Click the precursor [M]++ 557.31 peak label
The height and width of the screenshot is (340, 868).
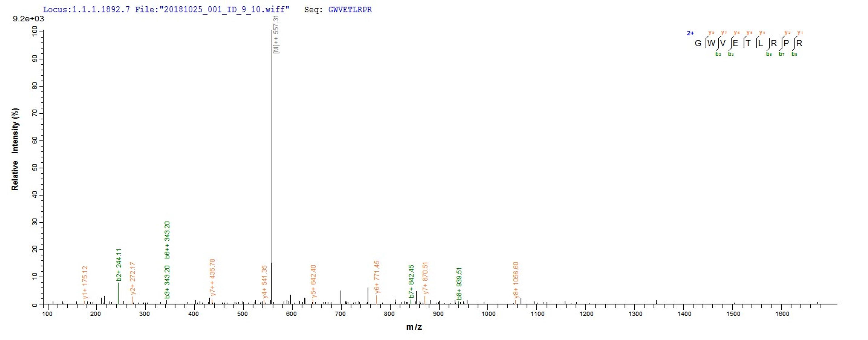coord(276,34)
